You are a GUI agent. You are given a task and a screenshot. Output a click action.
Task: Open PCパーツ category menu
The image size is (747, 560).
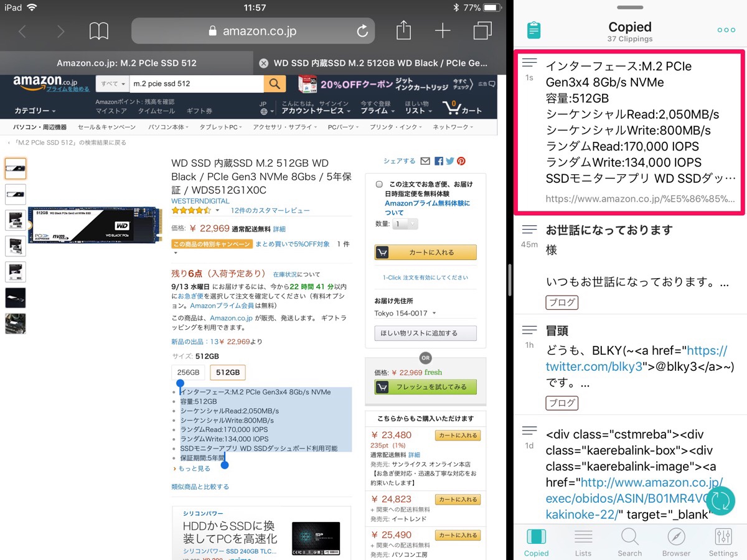point(342,127)
